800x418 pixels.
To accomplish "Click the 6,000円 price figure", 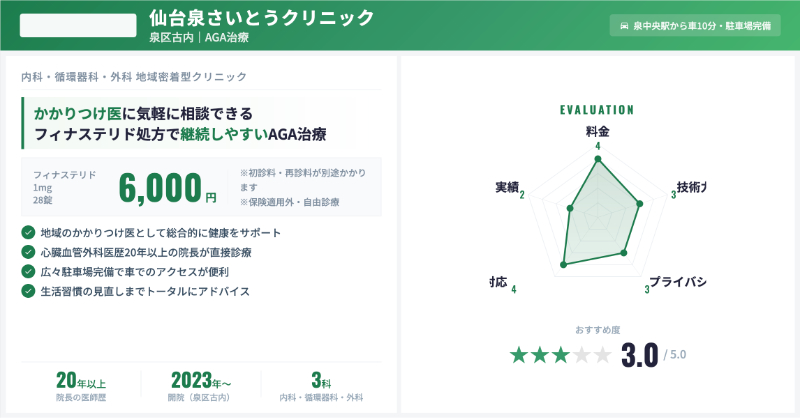I will [x=166, y=187].
